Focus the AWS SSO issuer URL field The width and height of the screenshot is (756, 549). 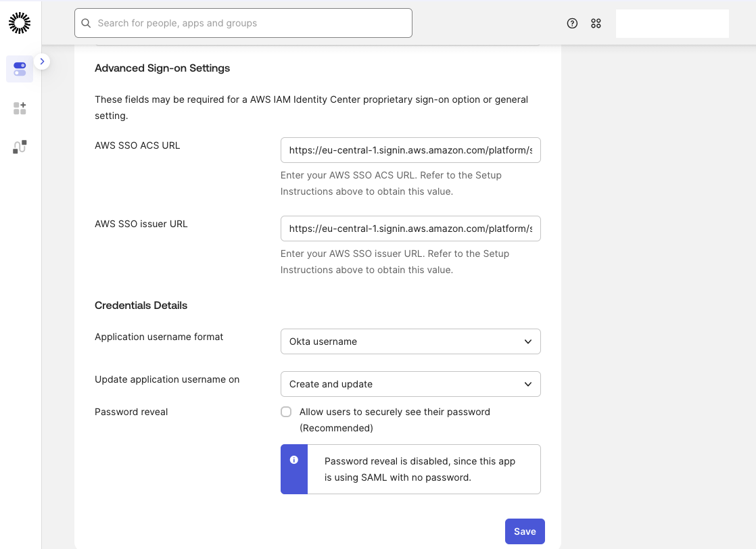click(410, 229)
